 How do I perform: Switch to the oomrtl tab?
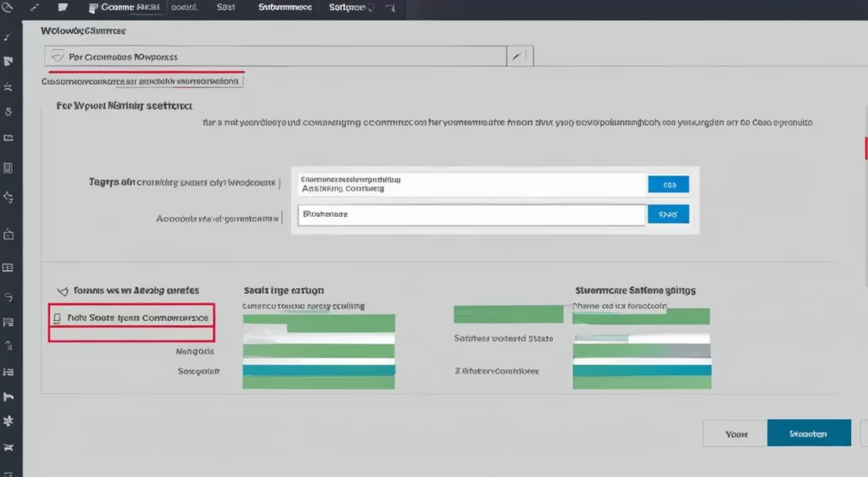click(x=184, y=7)
